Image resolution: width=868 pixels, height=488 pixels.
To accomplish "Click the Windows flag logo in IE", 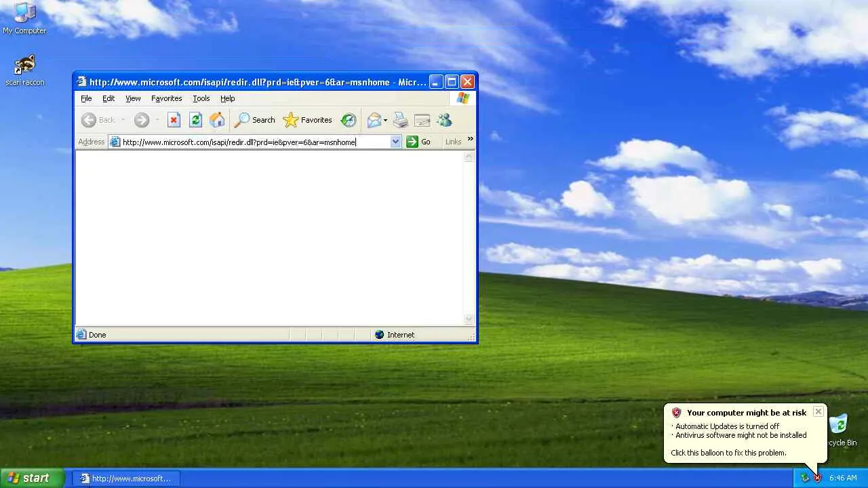I will point(463,98).
